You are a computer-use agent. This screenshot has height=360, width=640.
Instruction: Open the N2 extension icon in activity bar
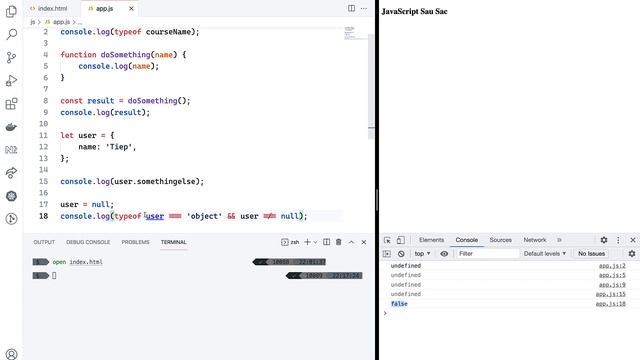click(11, 150)
